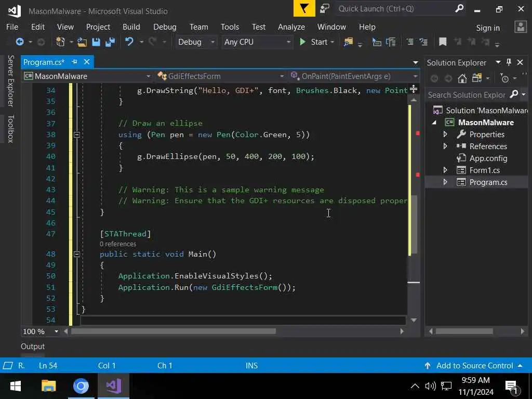532x399 pixels.
Task: Open the Output panel tab
Action: pos(33,346)
